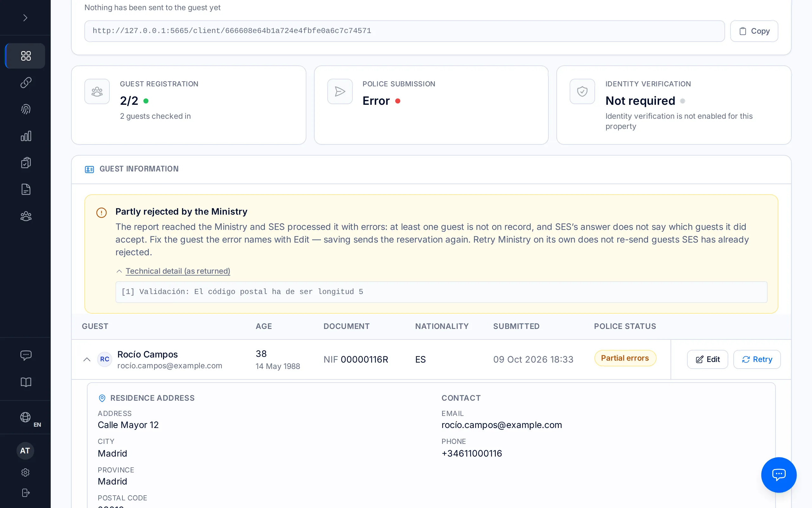Click the Calle Mayor 12 address

tap(128, 425)
